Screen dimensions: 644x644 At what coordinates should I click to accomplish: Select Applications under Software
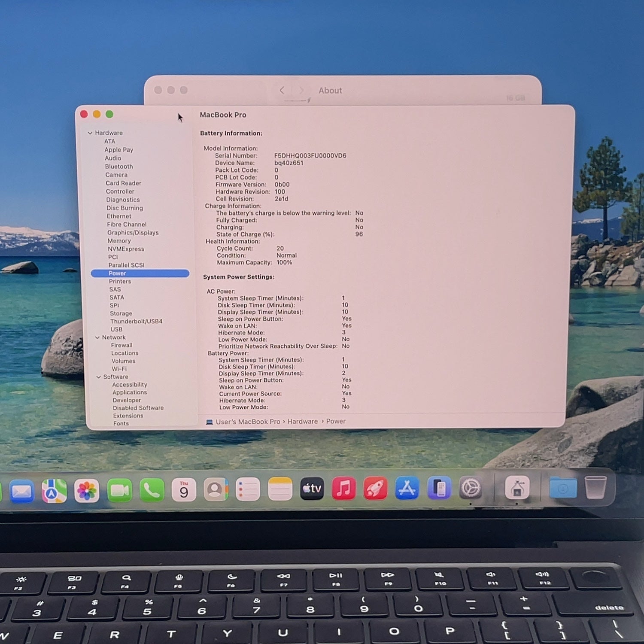tap(129, 392)
